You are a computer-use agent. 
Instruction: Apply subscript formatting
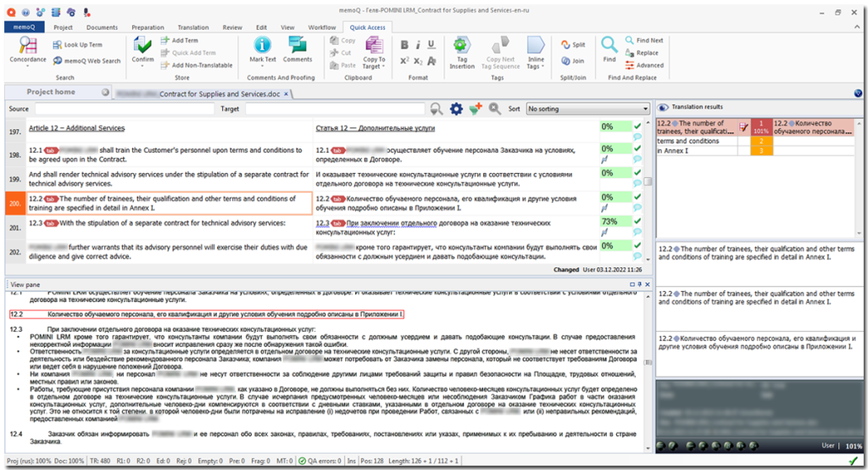click(418, 61)
